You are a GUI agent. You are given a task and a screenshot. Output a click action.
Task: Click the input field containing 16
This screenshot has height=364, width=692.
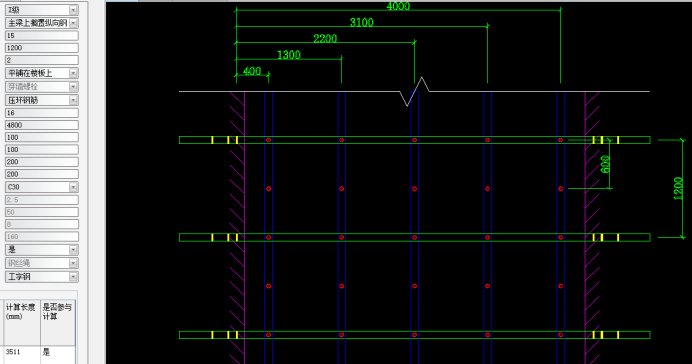[x=42, y=113]
